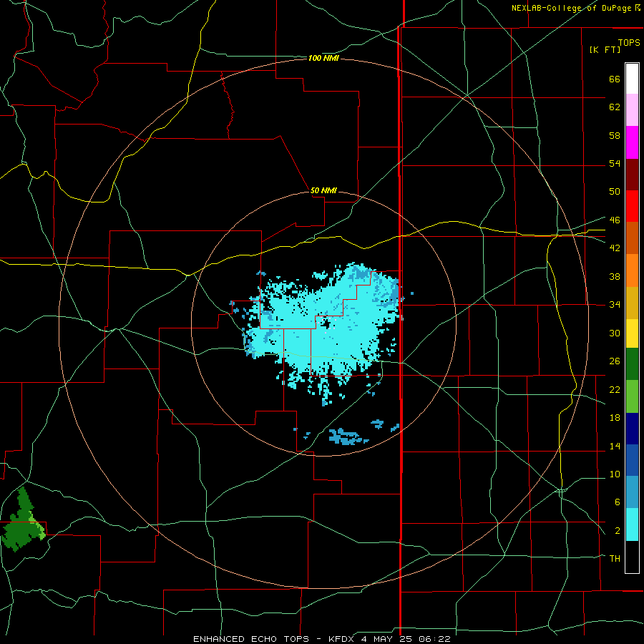Image resolution: width=644 pixels, height=644 pixels.
Task: Click the 66 legend value
Action: 615,79
